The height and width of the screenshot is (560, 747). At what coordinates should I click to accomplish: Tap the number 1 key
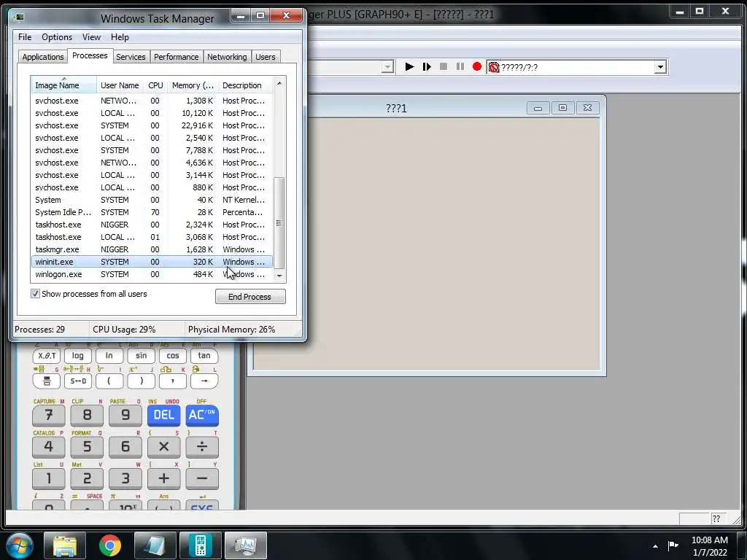click(49, 478)
